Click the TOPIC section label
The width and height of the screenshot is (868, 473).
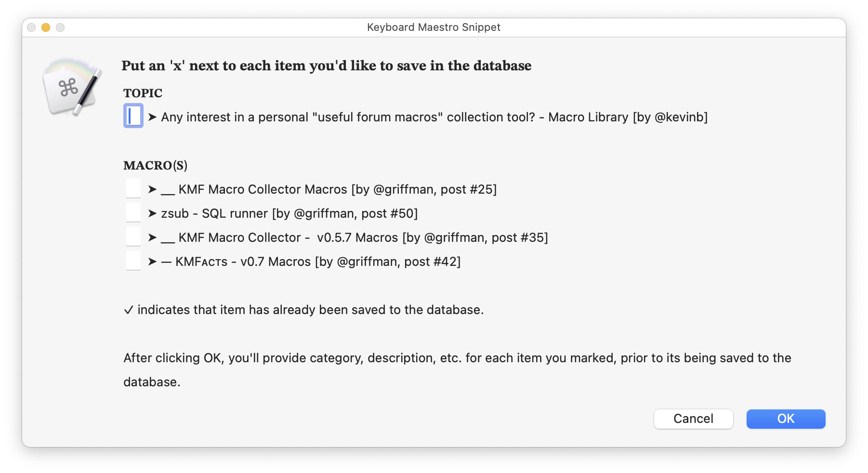coord(143,93)
